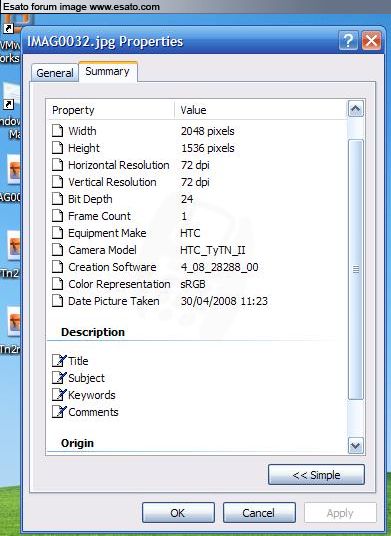Screen dimensions: 391x536
Task: Click the Cancel button
Action: 259,512
